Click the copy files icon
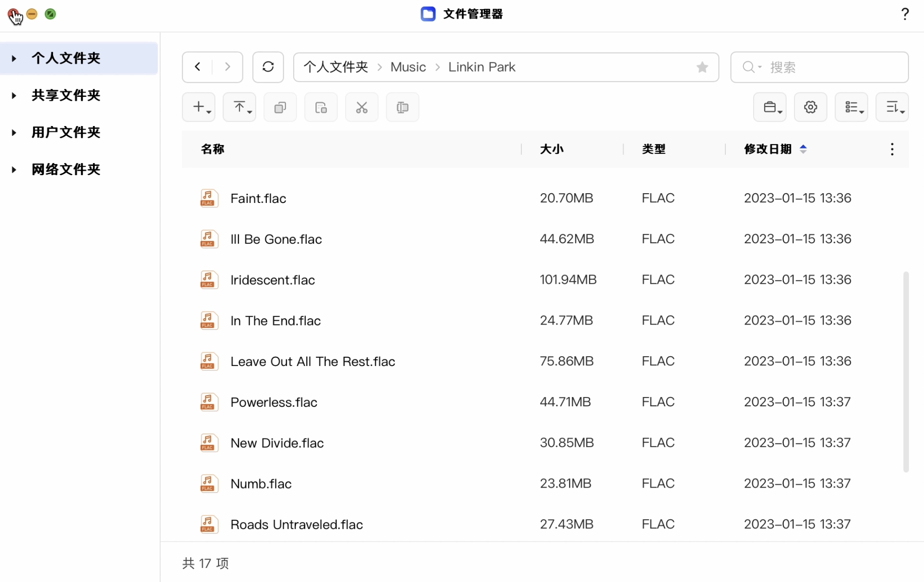The width and height of the screenshot is (924, 582). click(280, 108)
